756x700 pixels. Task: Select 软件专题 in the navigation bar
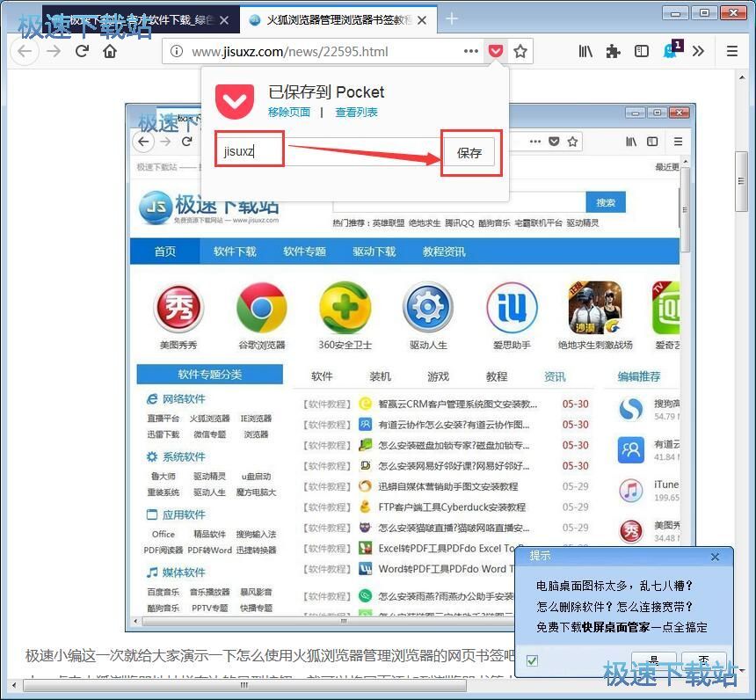[305, 252]
